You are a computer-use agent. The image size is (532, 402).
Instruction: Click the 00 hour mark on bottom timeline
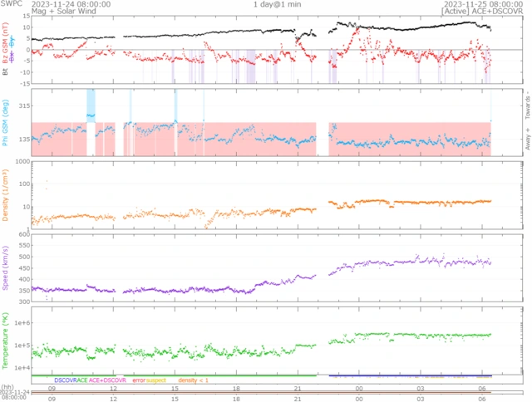tap(358, 386)
